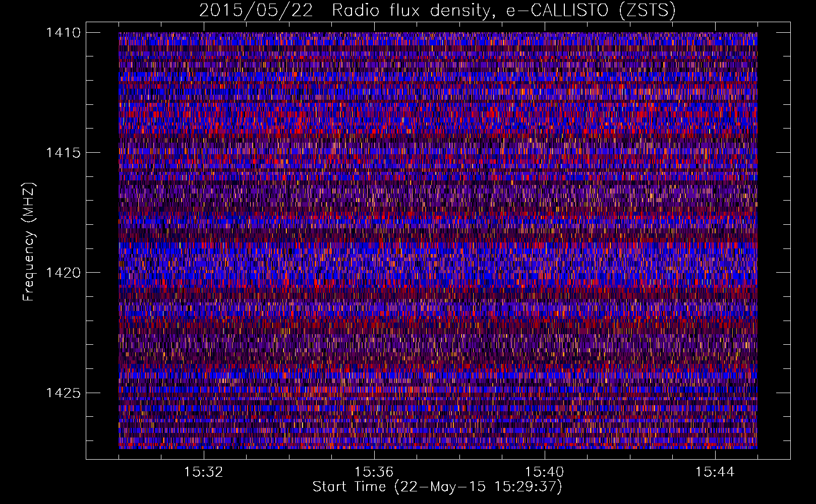Click the 15:36 time tick label
The image size is (816, 504).
tap(374, 472)
